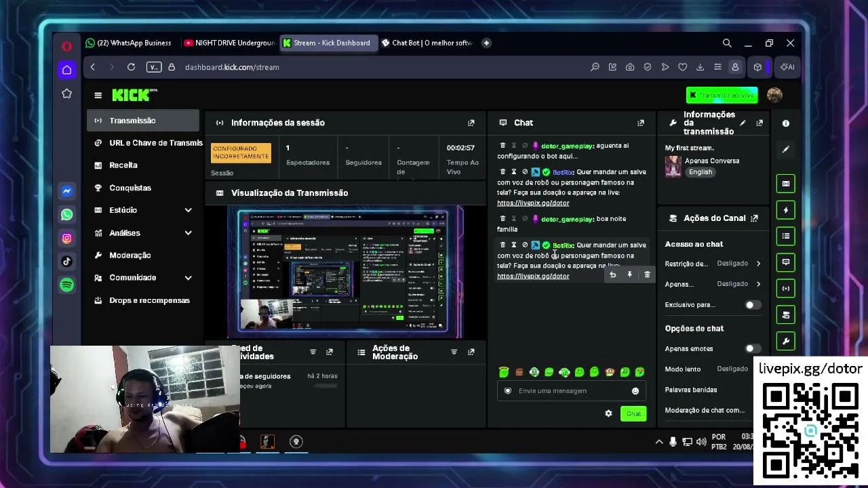Open Restrição de... chat setting
Image resolution: width=868 pixels, height=488 pixels.
[713, 264]
